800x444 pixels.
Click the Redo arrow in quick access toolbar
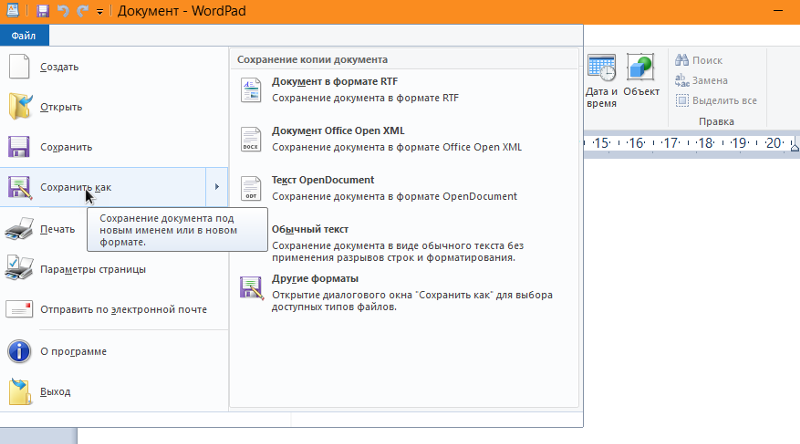click(83, 11)
